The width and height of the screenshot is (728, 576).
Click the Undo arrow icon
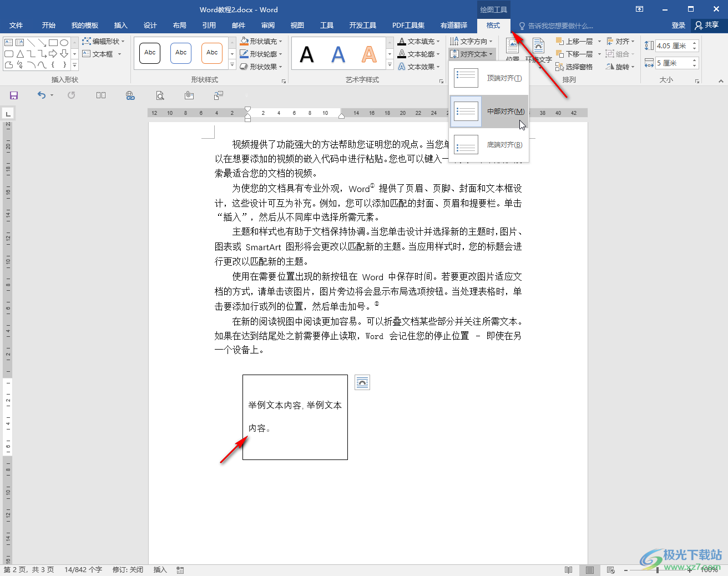click(x=42, y=95)
